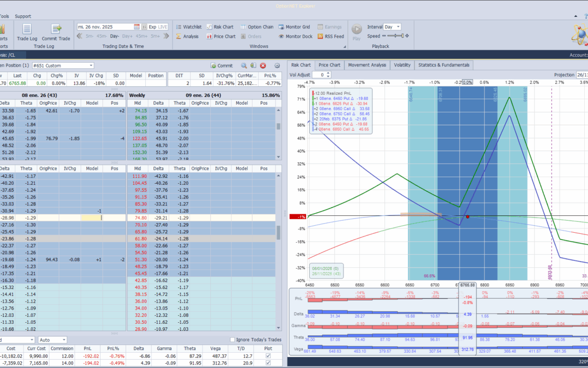Decrease playback speed minus icon
The height and width of the screenshot is (368, 588).
point(384,36)
